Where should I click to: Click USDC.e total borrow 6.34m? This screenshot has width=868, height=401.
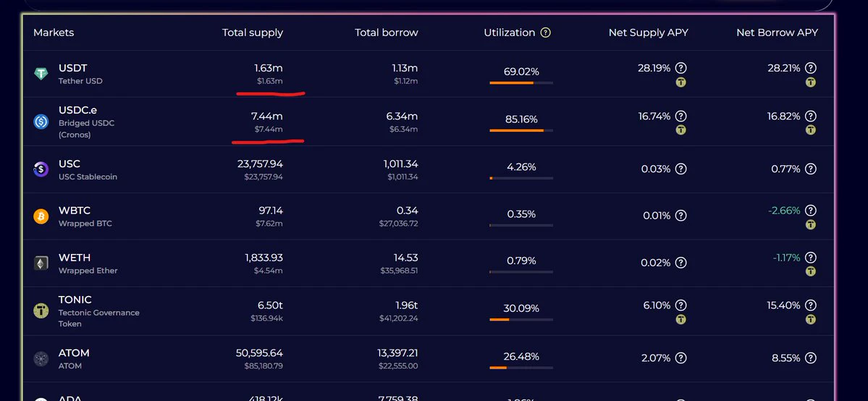(x=403, y=117)
